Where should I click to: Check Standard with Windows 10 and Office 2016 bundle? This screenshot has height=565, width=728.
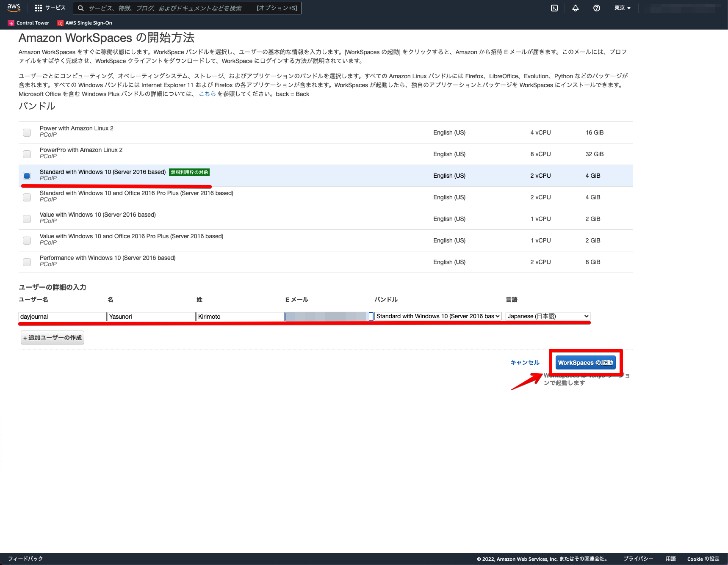click(x=27, y=197)
